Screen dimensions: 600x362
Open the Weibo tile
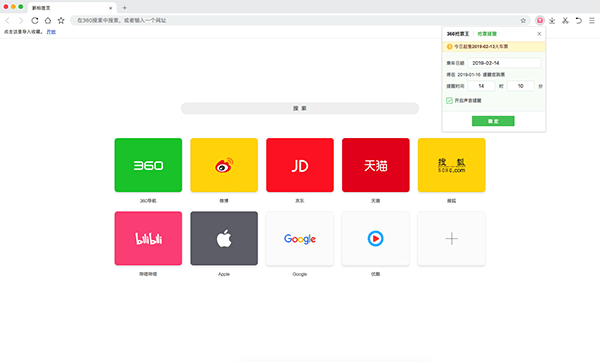(224, 165)
